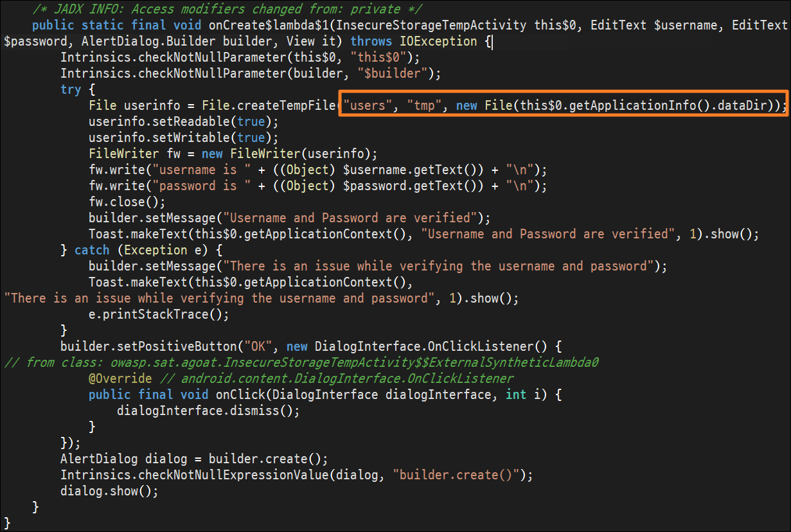Click the fw.close() statement
The image size is (791, 532).
click(127, 202)
